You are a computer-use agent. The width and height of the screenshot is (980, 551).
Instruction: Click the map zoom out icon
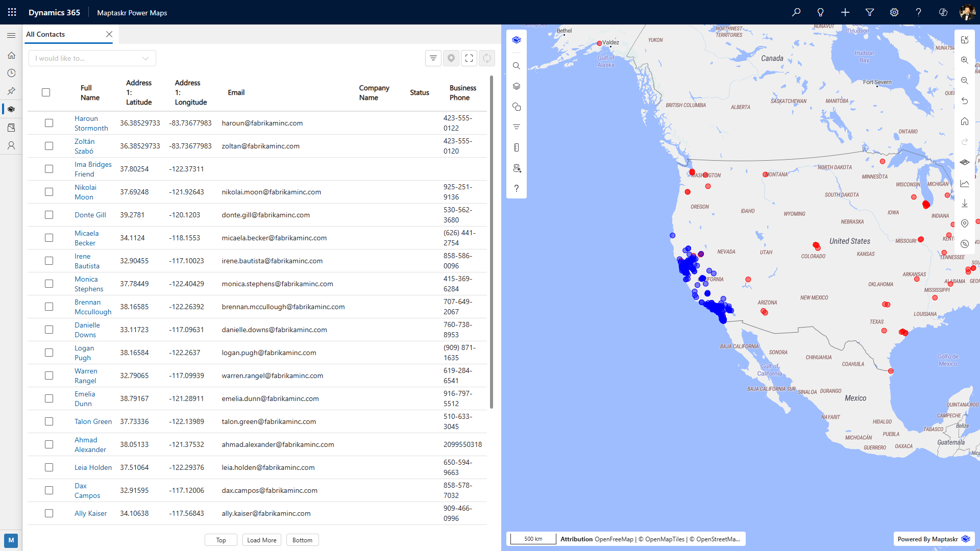pyautogui.click(x=964, y=81)
